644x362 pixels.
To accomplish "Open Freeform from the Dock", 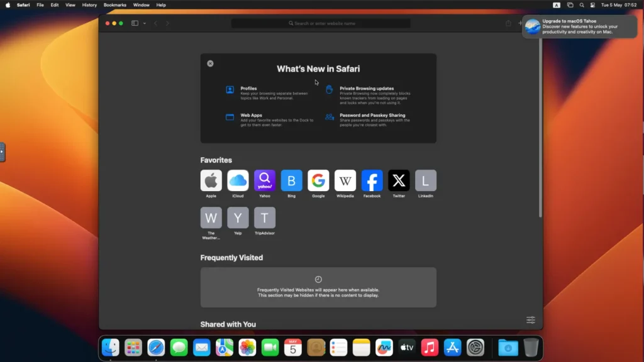I will 384,348.
